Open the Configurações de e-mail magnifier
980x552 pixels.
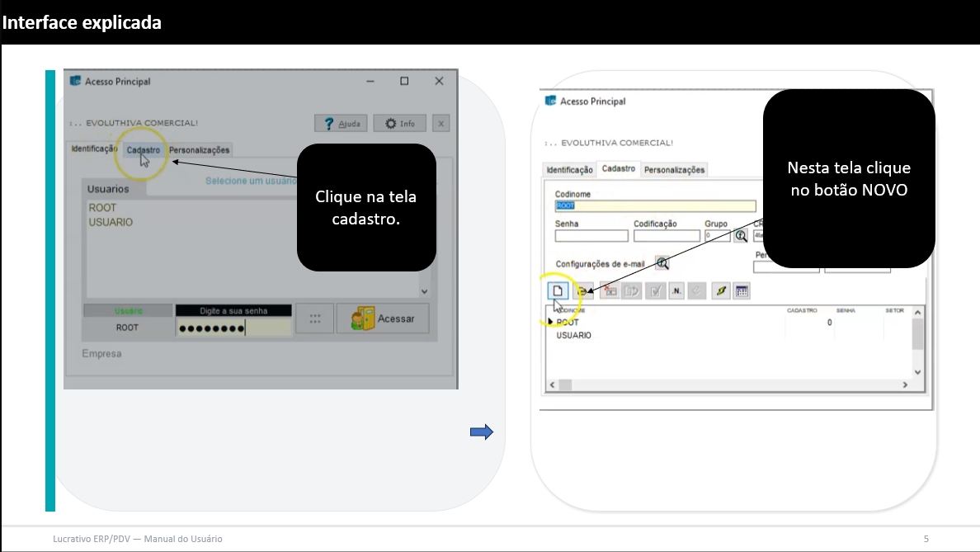662,263
